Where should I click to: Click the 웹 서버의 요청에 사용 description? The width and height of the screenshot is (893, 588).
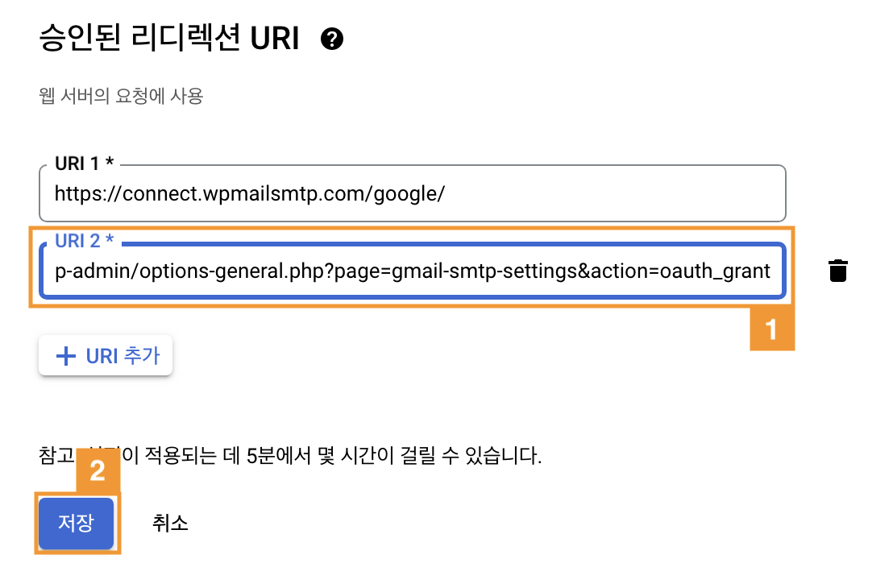pyautogui.click(x=121, y=97)
